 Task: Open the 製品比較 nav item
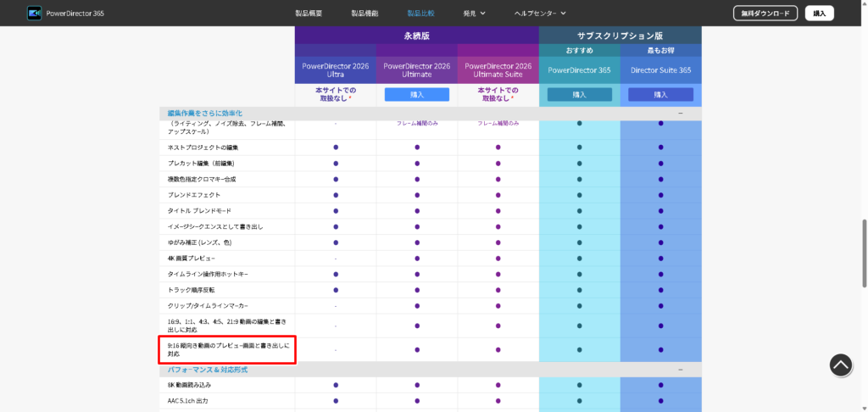pos(420,13)
